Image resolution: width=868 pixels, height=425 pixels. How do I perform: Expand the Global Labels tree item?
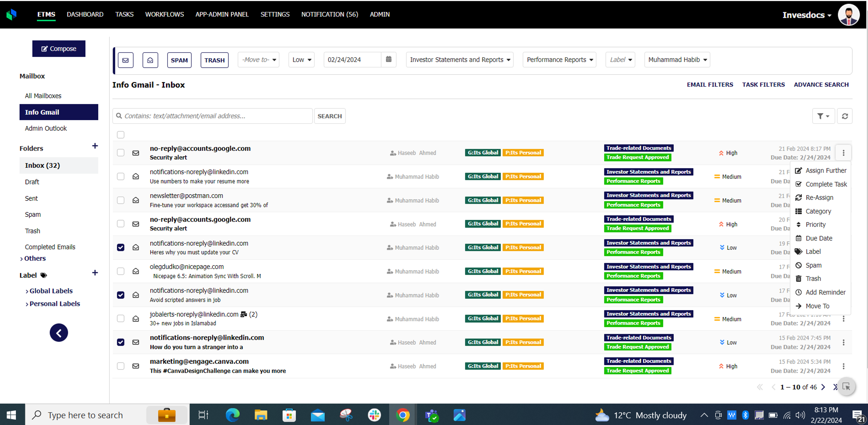click(x=49, y=291)
